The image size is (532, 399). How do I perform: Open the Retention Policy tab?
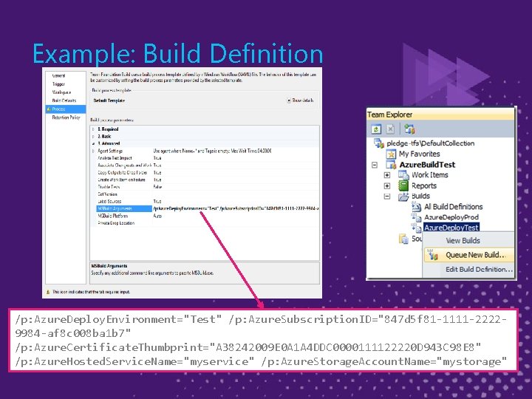pyautogui.click(x=66, y=117)
